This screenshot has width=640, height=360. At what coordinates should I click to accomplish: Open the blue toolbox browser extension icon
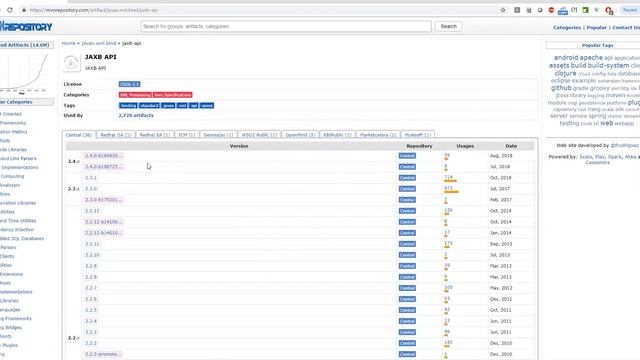tap(563, 11)
